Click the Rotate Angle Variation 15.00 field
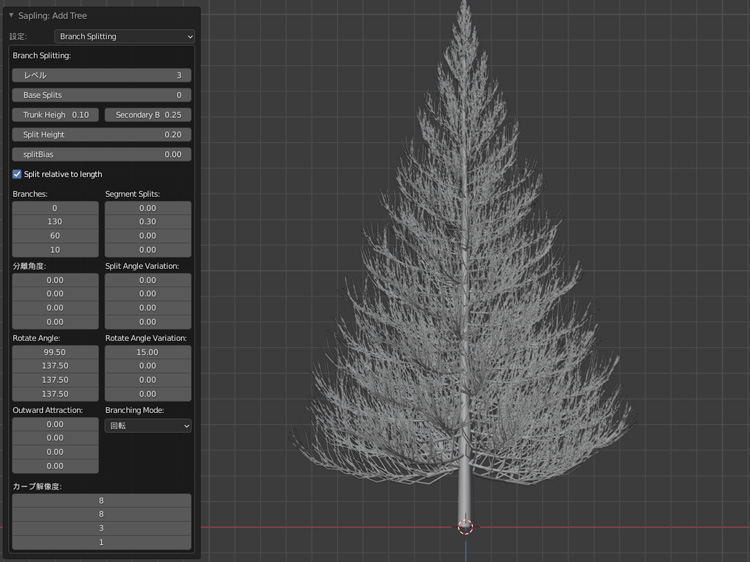The image size is (750, 562). [148, 352]
